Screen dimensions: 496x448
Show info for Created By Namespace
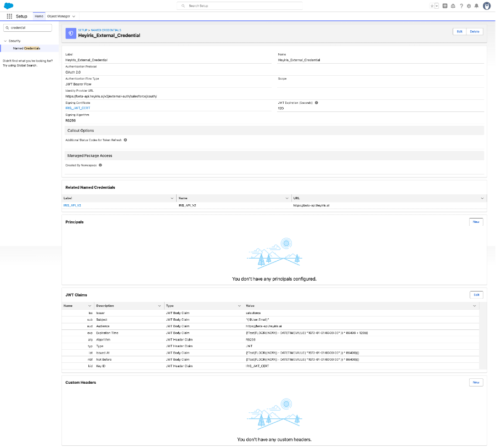point(100,165)
